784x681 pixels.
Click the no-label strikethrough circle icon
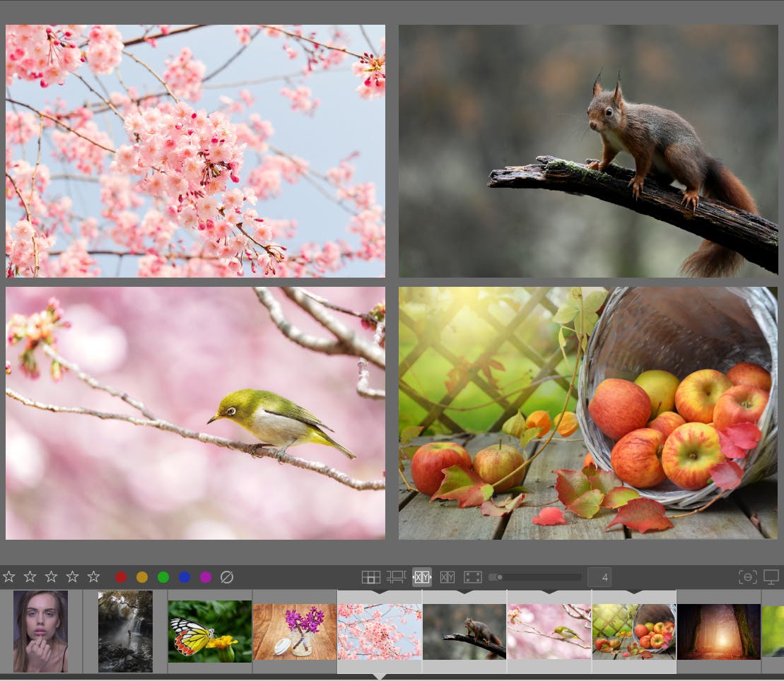[227, 576]
